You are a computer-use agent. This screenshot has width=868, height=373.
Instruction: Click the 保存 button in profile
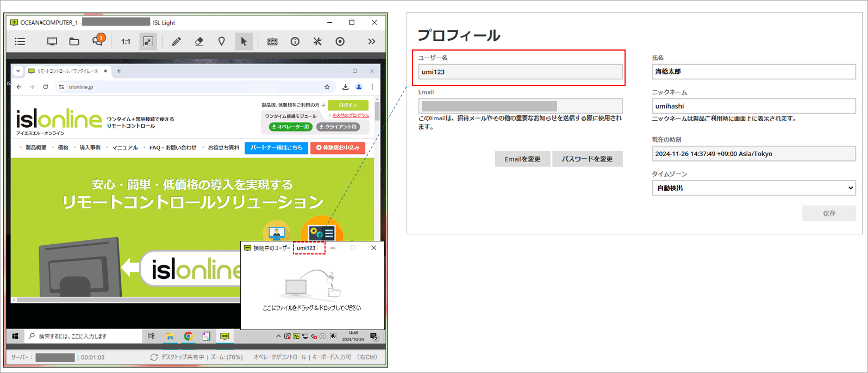point(829,213)
